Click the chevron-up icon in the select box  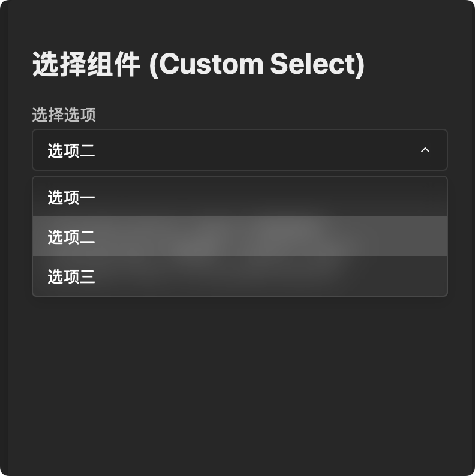(425, 150)
